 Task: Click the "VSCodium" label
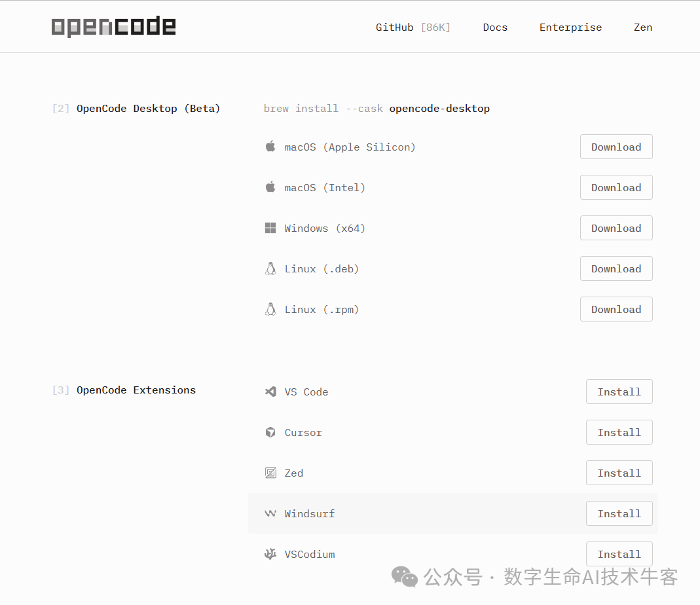[309, 554]
